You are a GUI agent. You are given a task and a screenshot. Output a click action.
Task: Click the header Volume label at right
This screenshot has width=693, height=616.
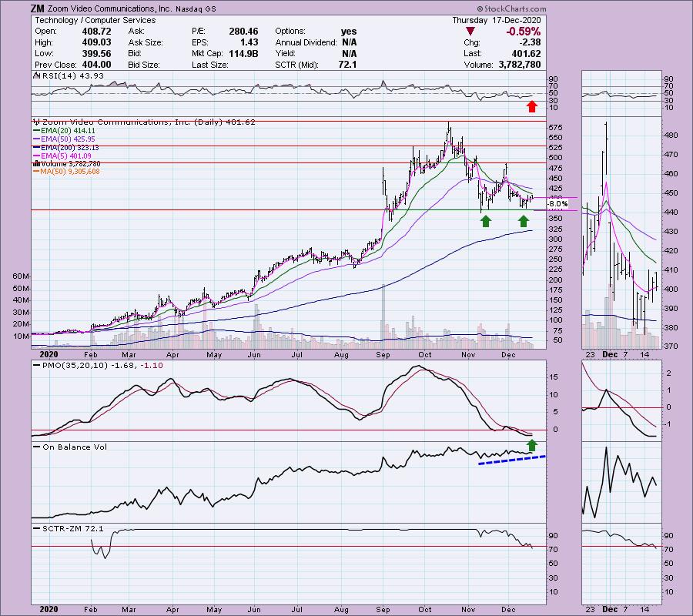[x=479, y=65]
